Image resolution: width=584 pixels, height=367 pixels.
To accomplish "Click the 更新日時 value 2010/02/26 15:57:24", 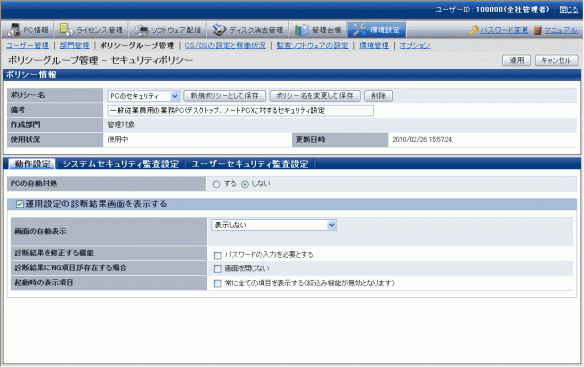I will 422,139.
